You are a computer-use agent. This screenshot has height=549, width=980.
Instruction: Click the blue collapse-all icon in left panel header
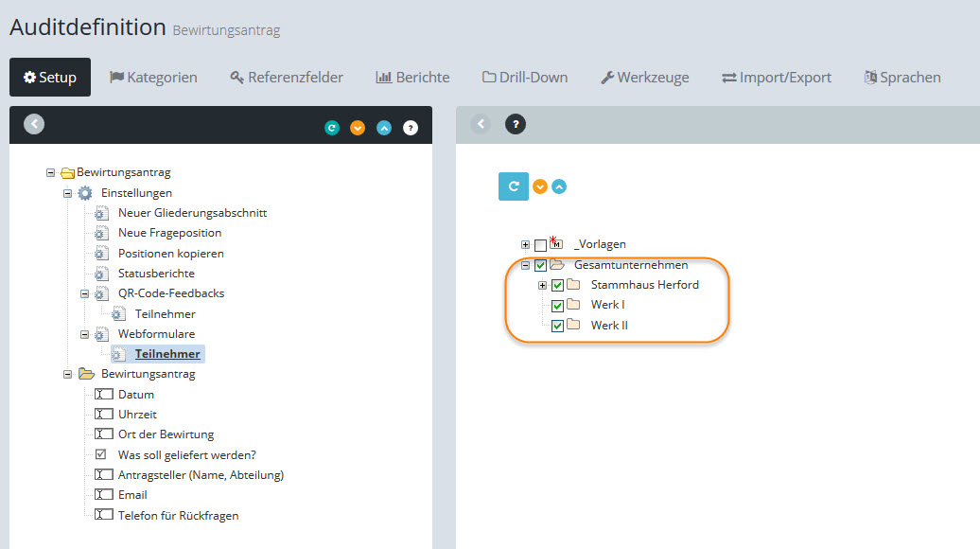tap(384, 128)
